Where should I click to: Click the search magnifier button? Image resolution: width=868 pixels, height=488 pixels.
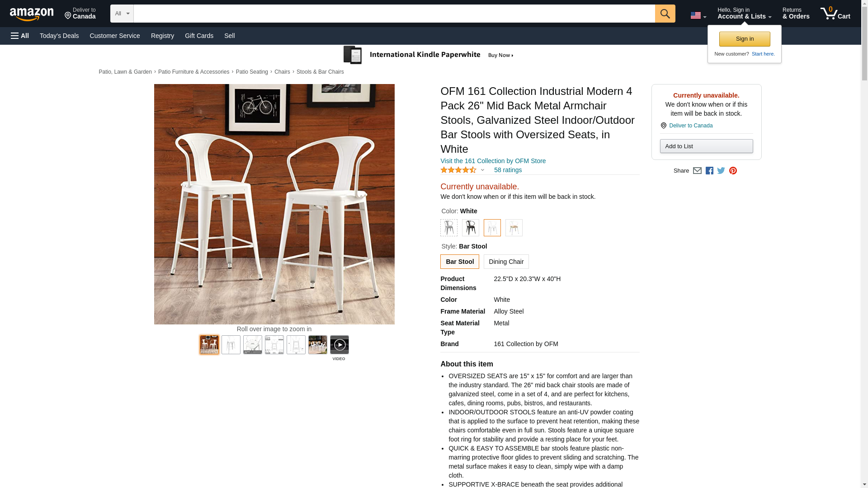point(665,14)
